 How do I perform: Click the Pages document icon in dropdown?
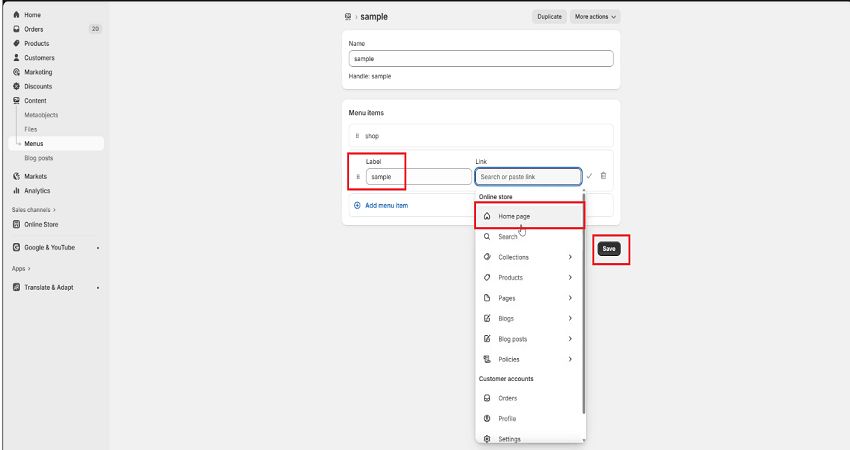tap(487, 298)
